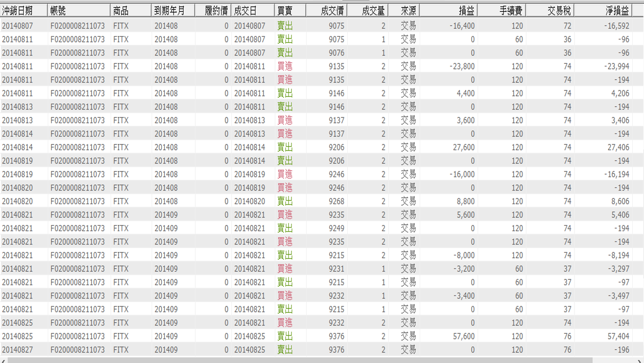Select the net loss cell -196
This screenshot has height=363, width=644.
622,350
